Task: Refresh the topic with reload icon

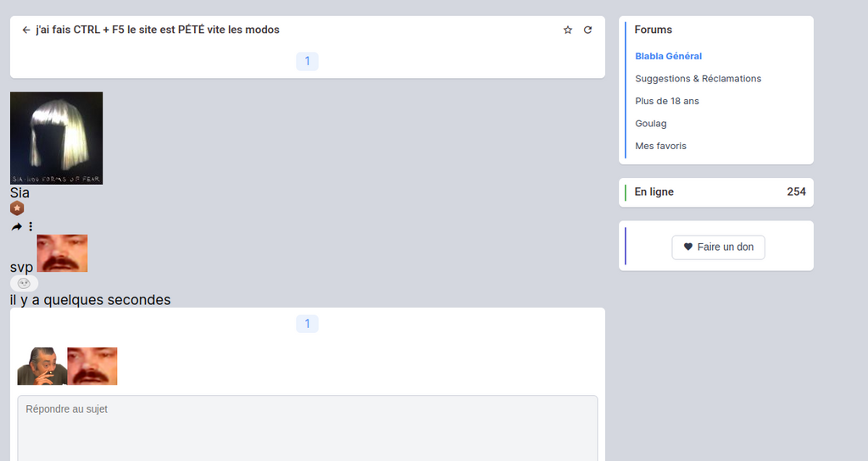Action: pyautogui.click(x=588, y=30)
